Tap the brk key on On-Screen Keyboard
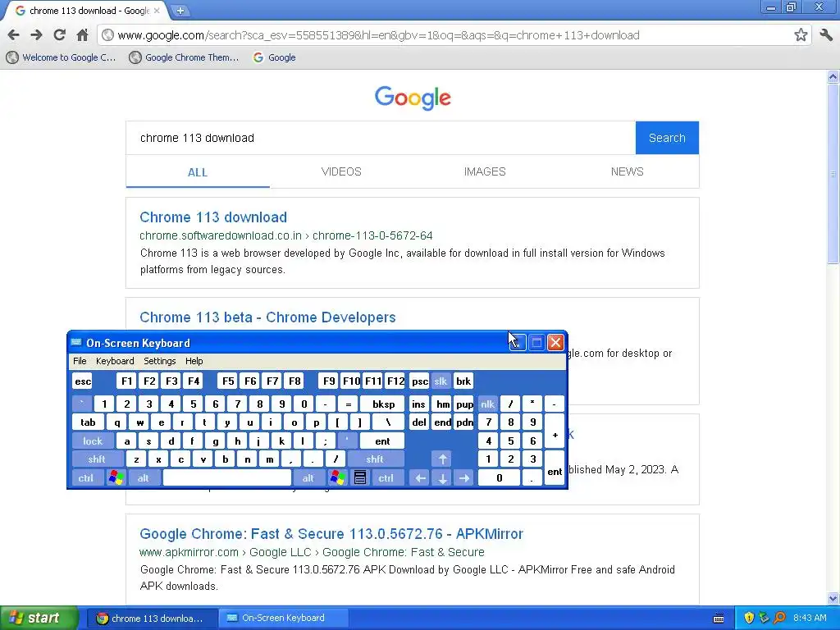 [x=463, y=381]
